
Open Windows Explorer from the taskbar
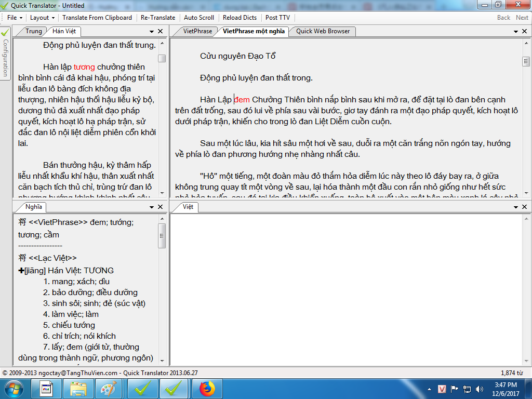pos(78,388)
